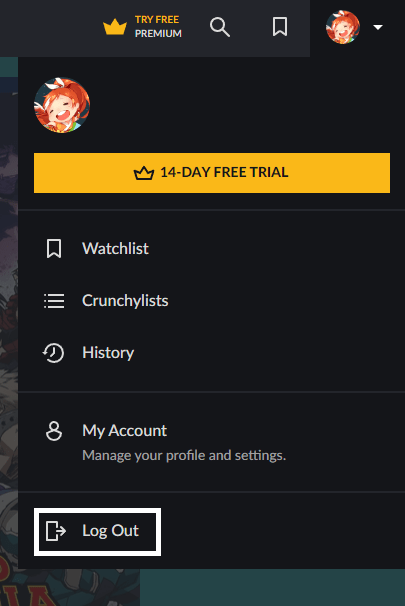Click the header profile avatar
Image resolution: width=405 pixels, height=606 pixels.
point(343,27)
